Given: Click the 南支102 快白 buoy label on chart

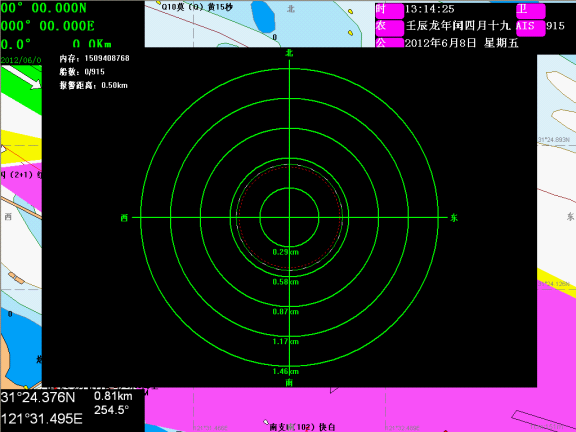Looking at the screenshot, I should pos(302,427).
